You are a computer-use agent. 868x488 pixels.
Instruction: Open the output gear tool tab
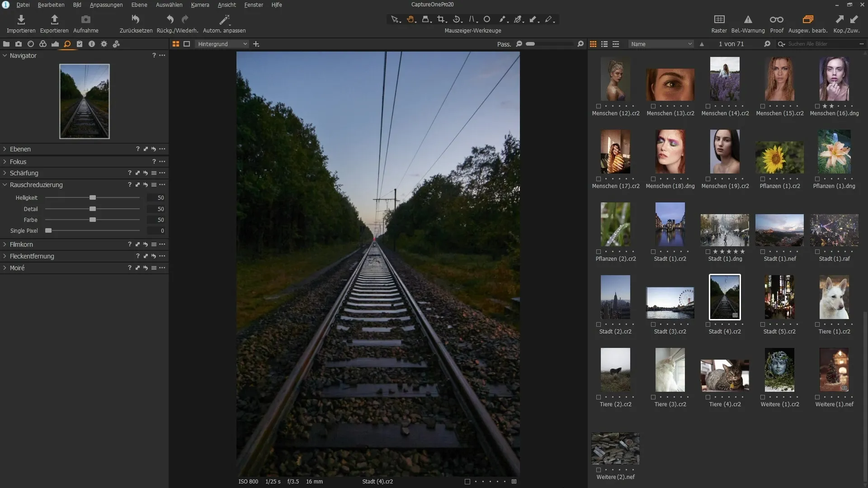point(104,44)
